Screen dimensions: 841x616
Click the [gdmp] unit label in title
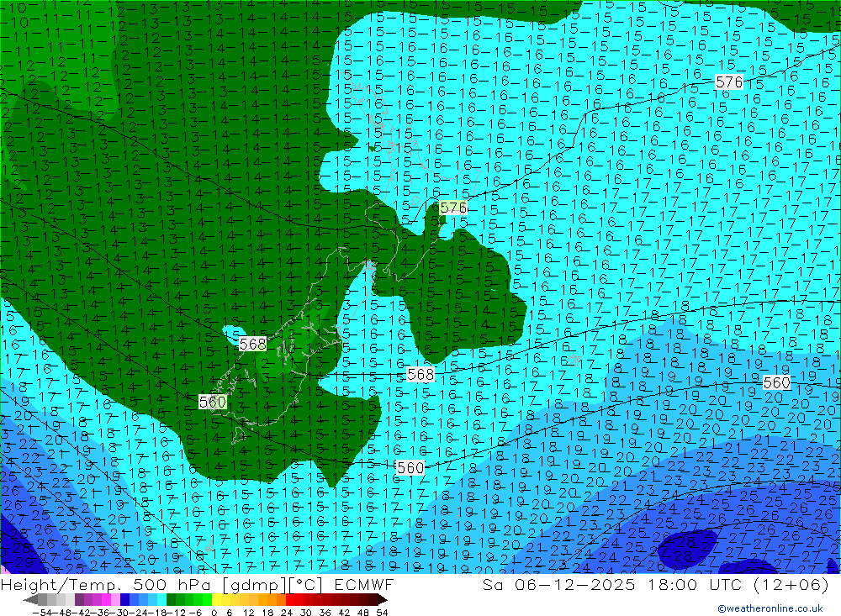253,584
